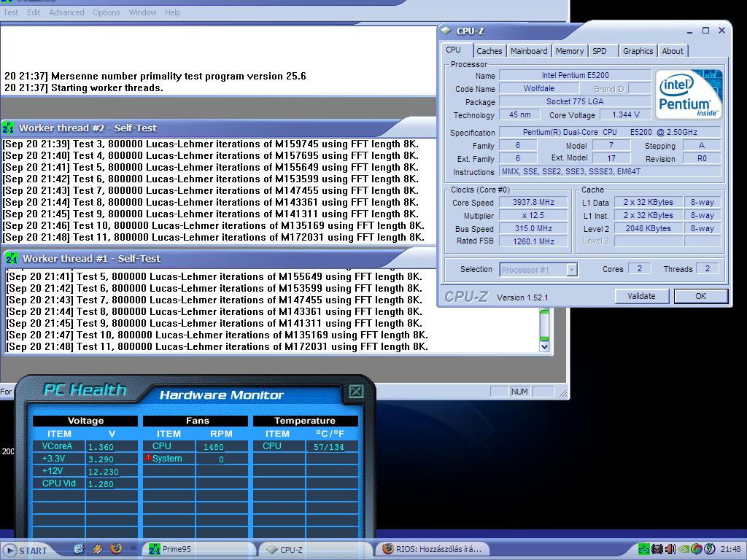Click the Windows START button
The height and width of the screenshot is (560, 747).
pos(27,551)
